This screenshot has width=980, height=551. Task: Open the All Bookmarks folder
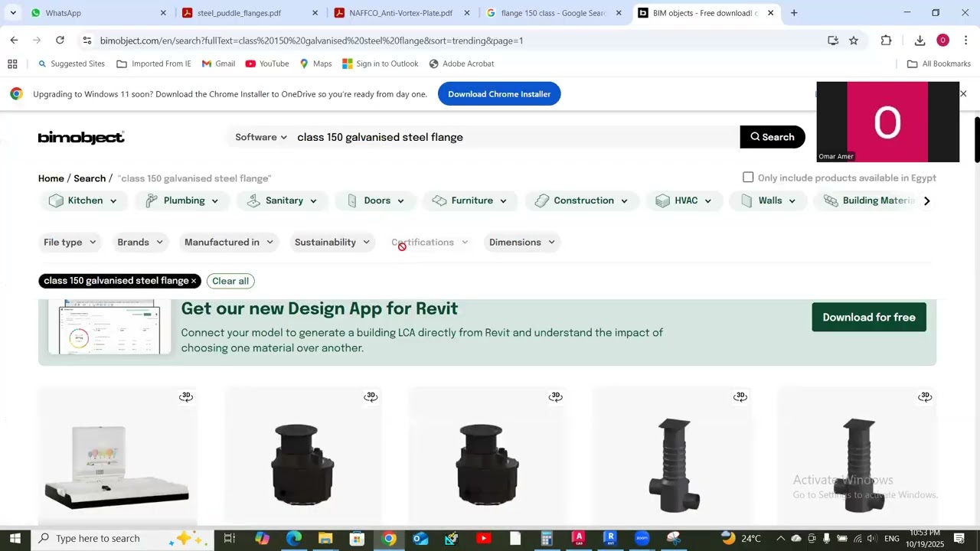939,64
